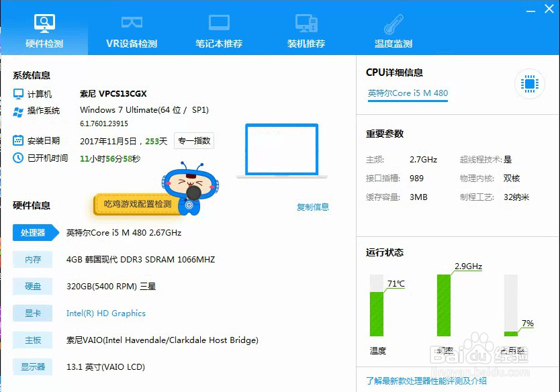This screenshot has height=392, width=560.
Task: Click the 运行状态 heading
Action: pos(385,252)
